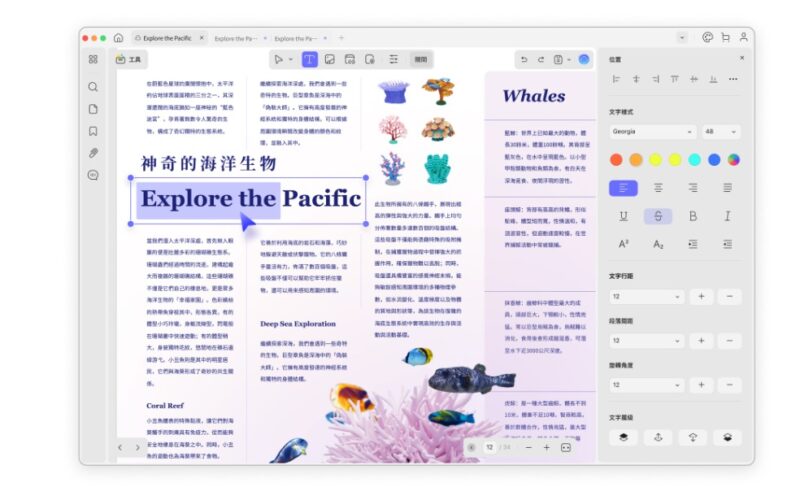Viewport: 800px width, 500px height.
Task: Switch to the first Explore the Pacific tab
Action: coord(166,38)
